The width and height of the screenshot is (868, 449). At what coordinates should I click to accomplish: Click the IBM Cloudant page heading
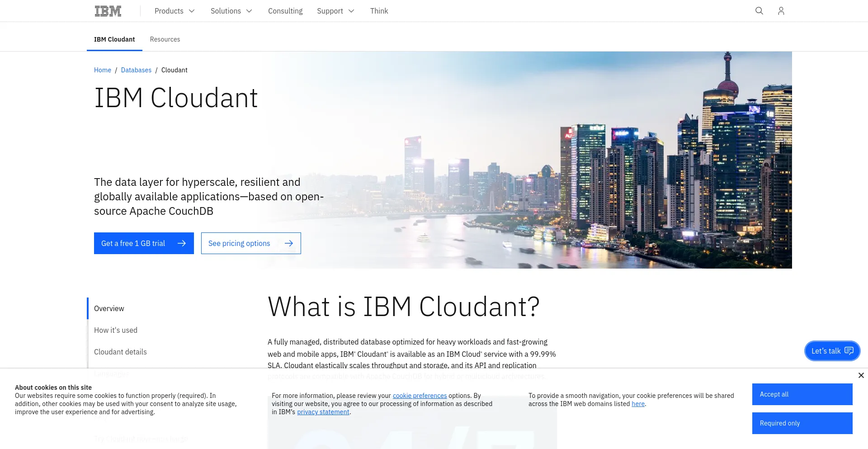click(176, 98)
